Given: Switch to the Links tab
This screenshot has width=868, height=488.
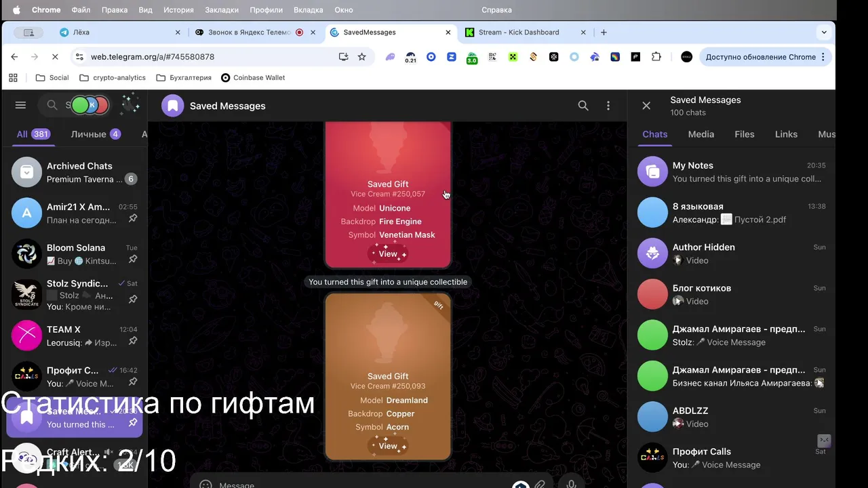Looking at the screenshot, I should (786, 134).
